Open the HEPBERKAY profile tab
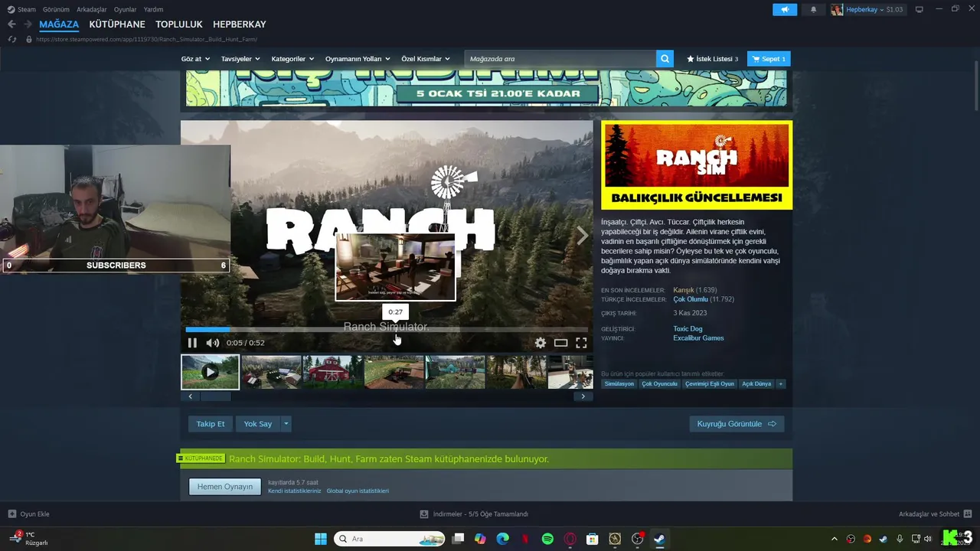Viewport: 980px width, 551px height. pos(240,24)
